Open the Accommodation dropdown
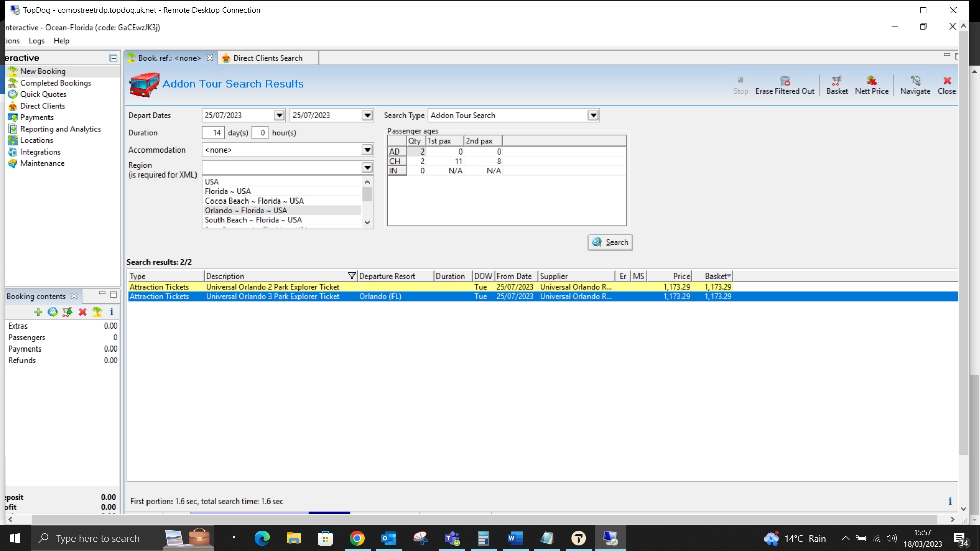The height and width of the screenshot is (551, 980). (x=367, y=150)
